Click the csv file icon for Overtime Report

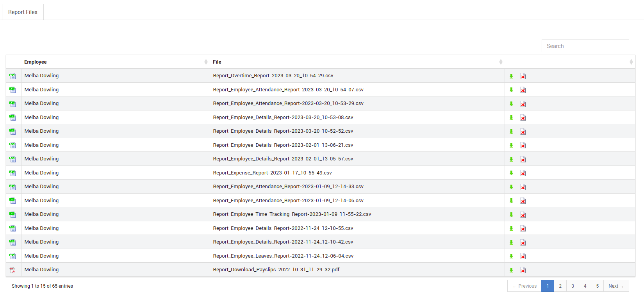click(12, 76)
